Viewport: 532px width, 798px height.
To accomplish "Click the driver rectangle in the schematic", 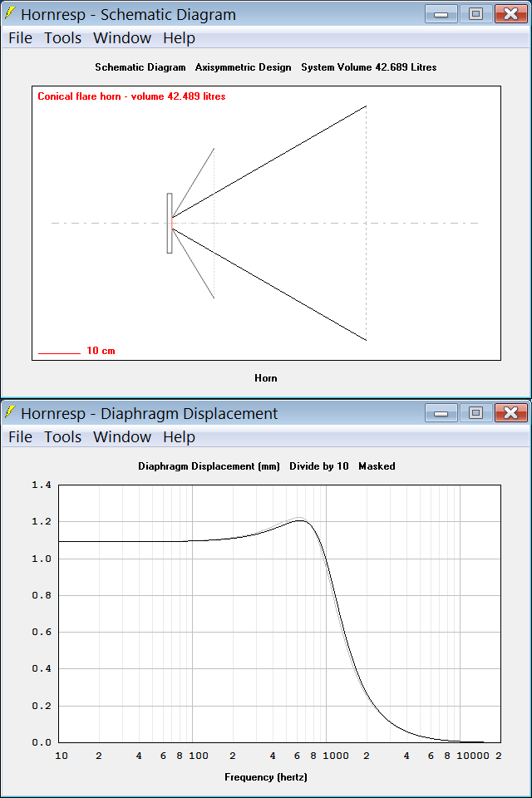I will click(170, 223).
